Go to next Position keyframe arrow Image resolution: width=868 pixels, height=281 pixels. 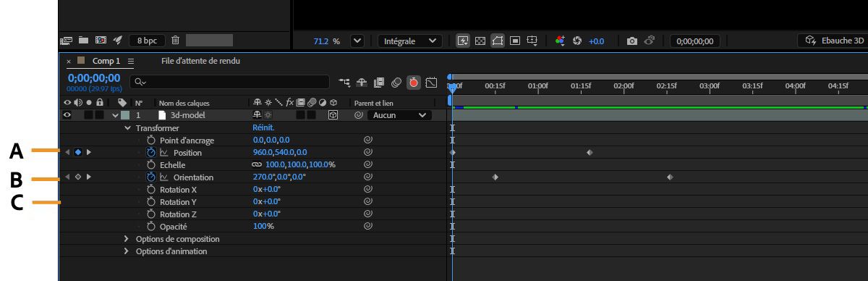click(x=89, y=152)
